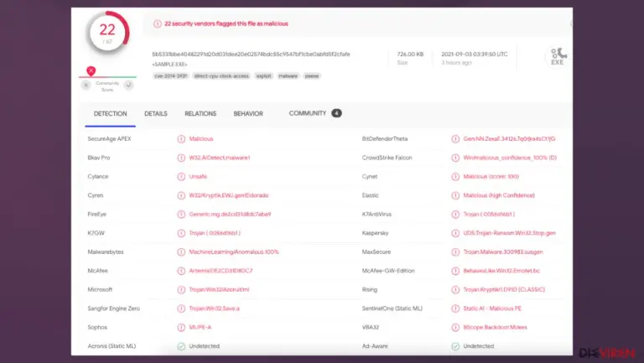Click the red community score marker pin
Image resolution: width=644 pixels, height=363 pixels.
point(91,70)
